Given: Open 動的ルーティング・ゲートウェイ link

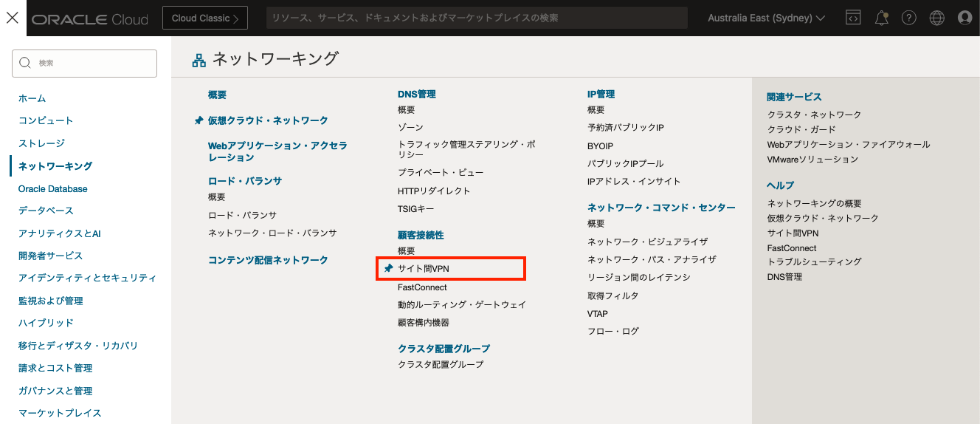Looking at the screenshot, I should click(462, 305).
